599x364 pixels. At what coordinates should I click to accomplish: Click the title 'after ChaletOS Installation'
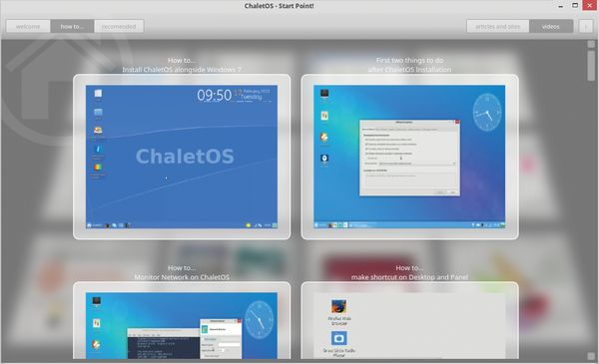coord(409,70)
